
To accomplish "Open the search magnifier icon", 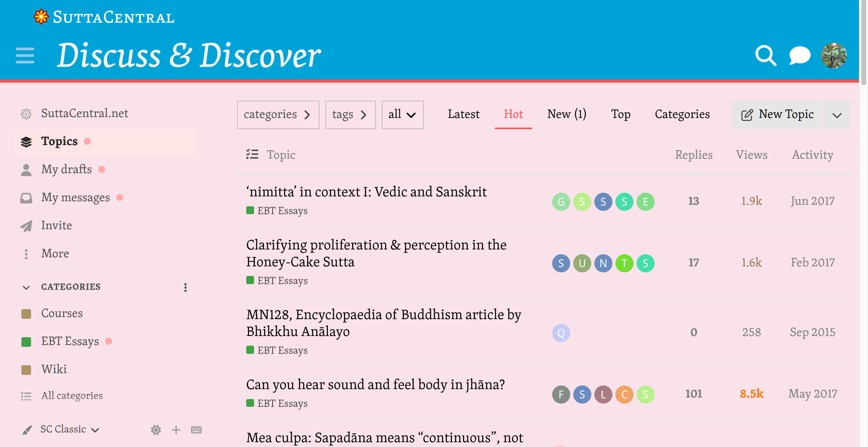I will click(x=766, y=55).
